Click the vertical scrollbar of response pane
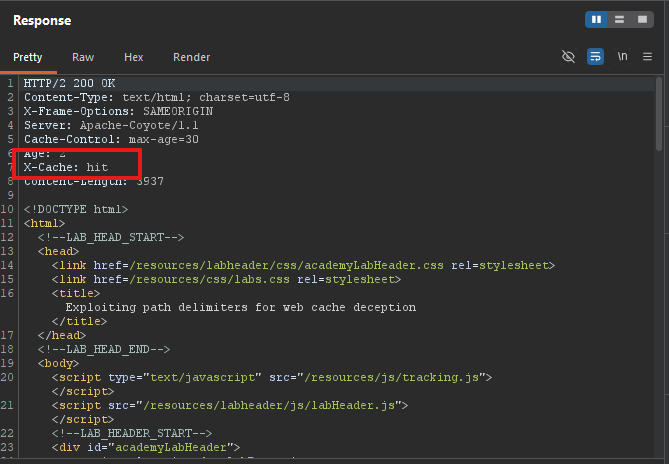This screenshot has width=669, height=464. click(x=659, y=113)
